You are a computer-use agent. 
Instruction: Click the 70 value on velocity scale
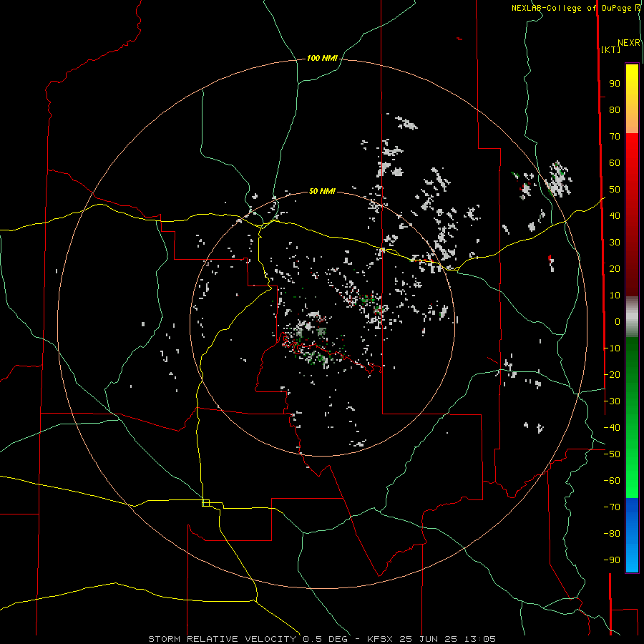(615, 137)
